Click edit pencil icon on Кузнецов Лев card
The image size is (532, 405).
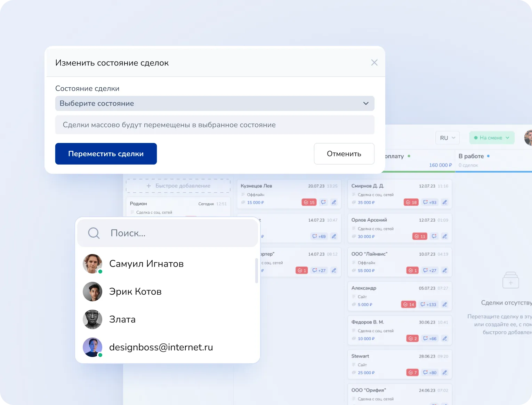pyautogui.click(x=334, y=202)
